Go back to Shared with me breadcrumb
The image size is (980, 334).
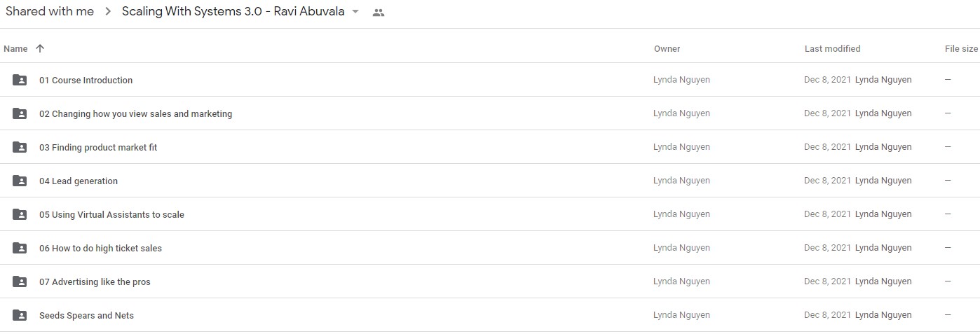click(50, 11)
